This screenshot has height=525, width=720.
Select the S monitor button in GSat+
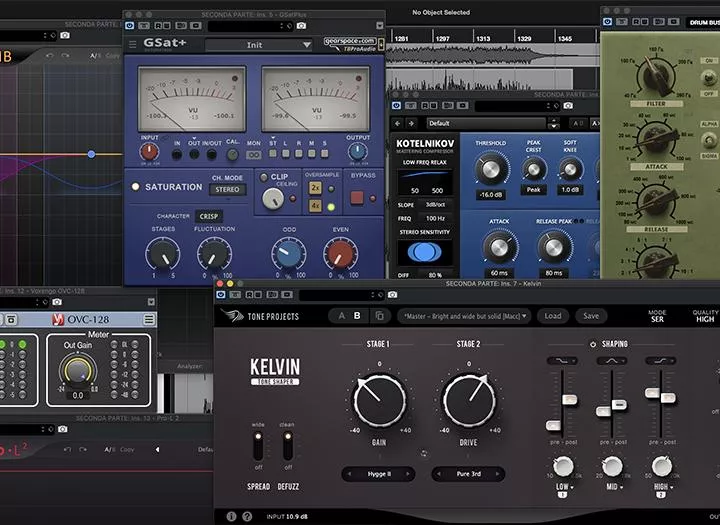click(x=325, y=153)
